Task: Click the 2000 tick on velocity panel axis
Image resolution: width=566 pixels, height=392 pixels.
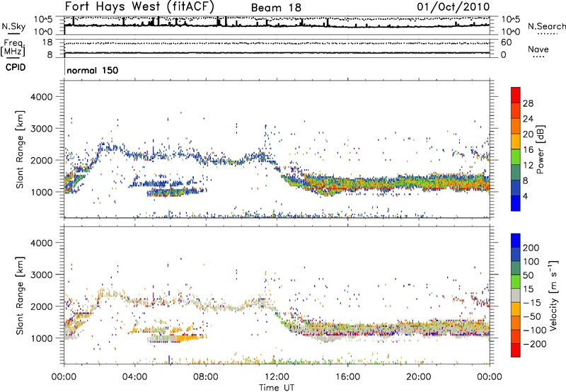Action: coord(41,306)
